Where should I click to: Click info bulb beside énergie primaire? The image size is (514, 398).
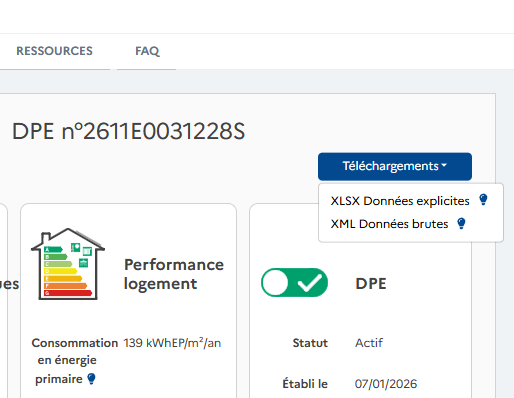tap(91, 379)
